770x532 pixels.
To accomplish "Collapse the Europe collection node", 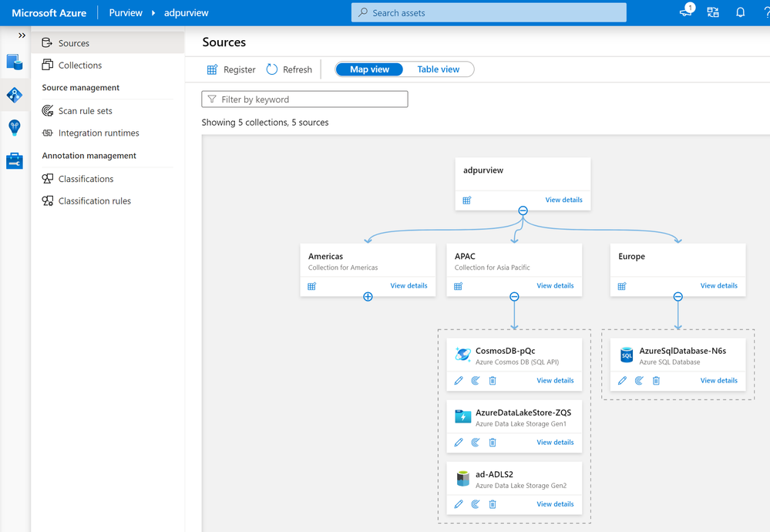I will [678, 297].
